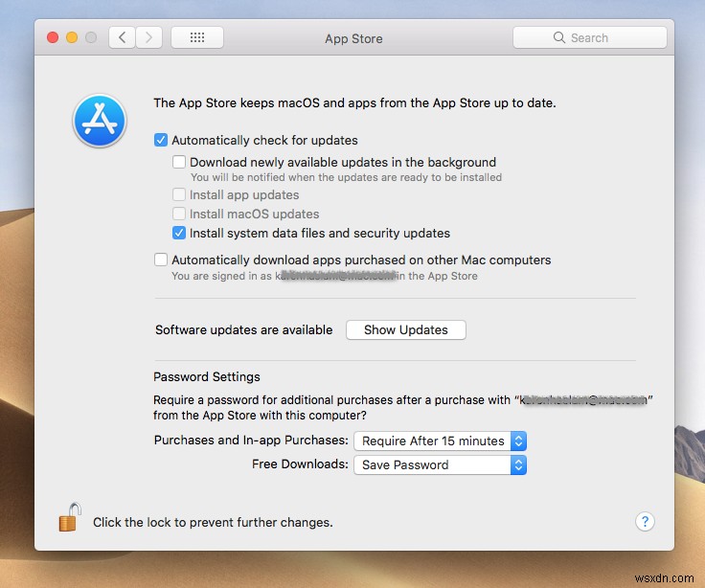This screenshot has width=705, height=588.
Task: Close the App Store preferences window
Action: coord(53,37)
